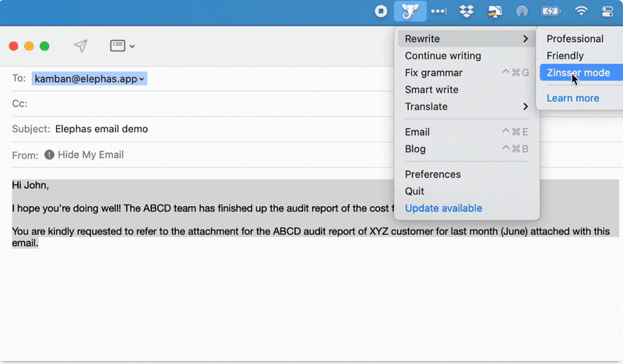This screenshot has height=364, width=623.
Task: Choose Professional rewrite style
Action: pos(575,39)
